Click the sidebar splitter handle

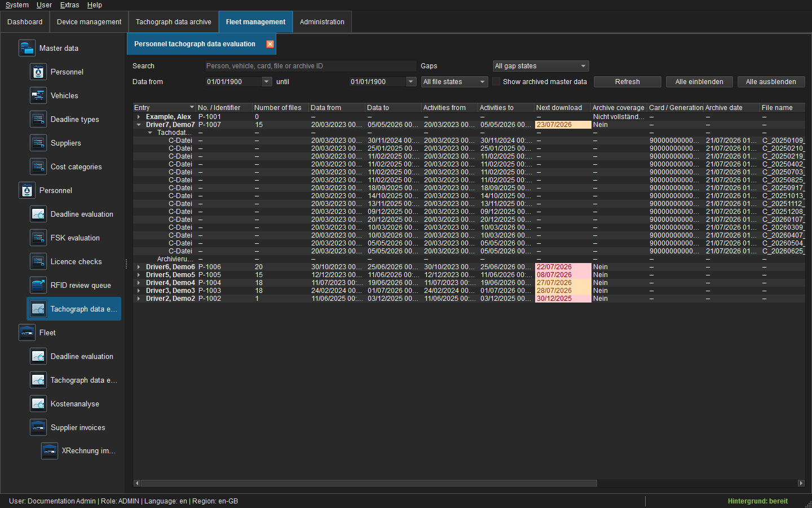tap(126, 264)
